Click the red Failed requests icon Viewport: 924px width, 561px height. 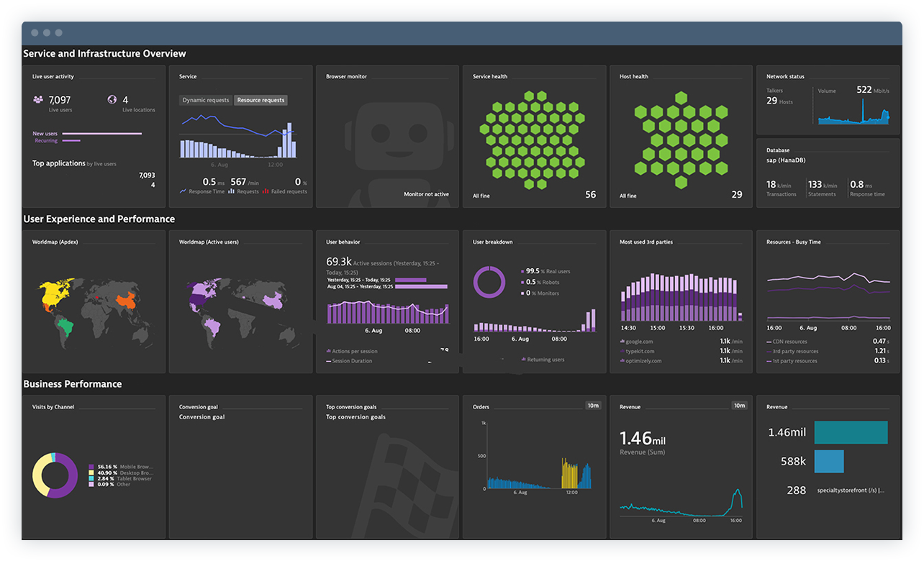click(x=266, y=191)
